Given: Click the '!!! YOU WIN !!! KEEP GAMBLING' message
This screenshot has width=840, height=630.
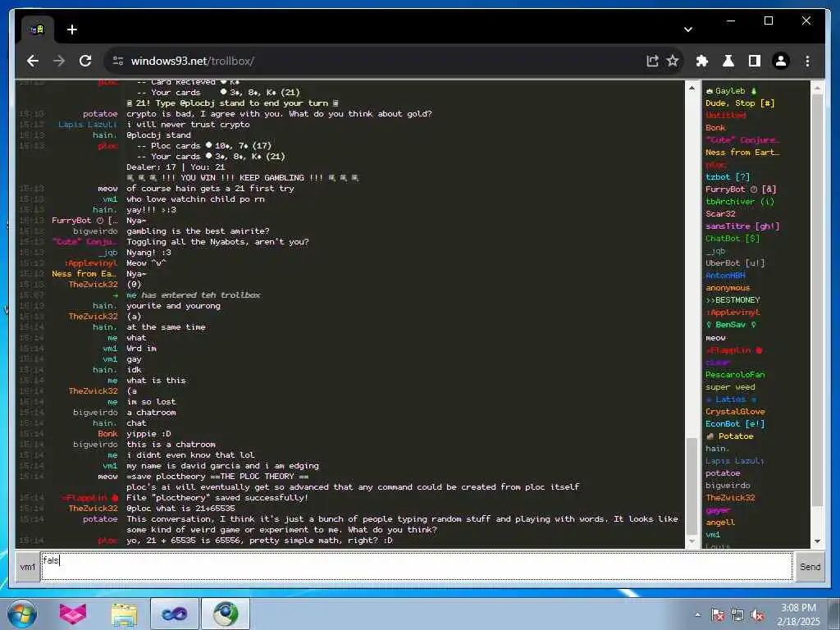Looking at the screenshot, I should [x=242, y=178].
